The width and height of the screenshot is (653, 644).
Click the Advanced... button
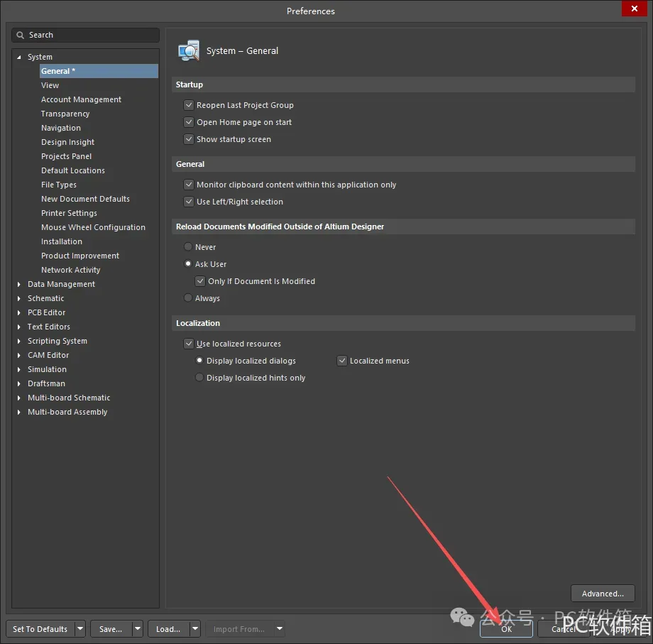(603, 593)
